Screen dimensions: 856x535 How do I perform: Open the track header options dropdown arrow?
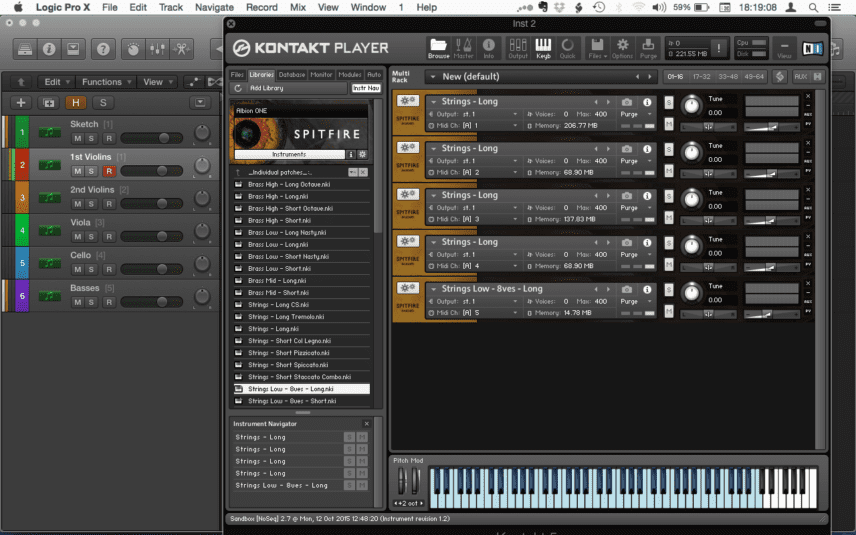[200, 102]
